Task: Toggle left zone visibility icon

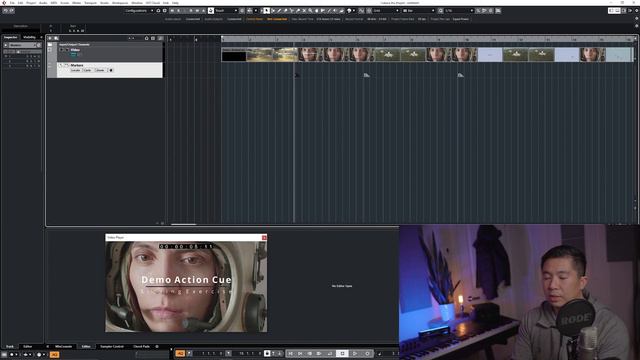Action: pyautogui.click(x=611, y=11)
